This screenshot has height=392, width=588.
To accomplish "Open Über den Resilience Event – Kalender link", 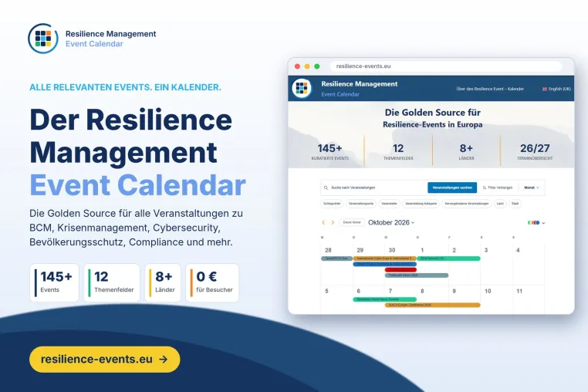I will pyautogui.click(x=490, y=89).
